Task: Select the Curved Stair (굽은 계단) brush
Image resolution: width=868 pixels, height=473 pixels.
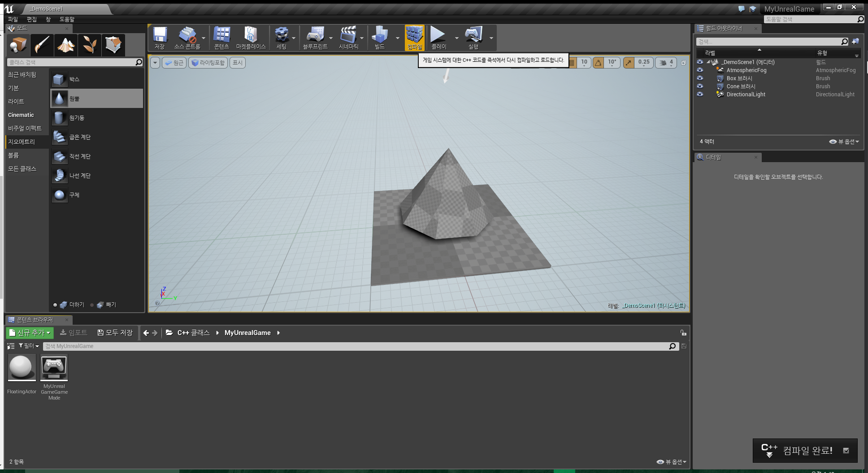Action: click(x=97, y=137)
